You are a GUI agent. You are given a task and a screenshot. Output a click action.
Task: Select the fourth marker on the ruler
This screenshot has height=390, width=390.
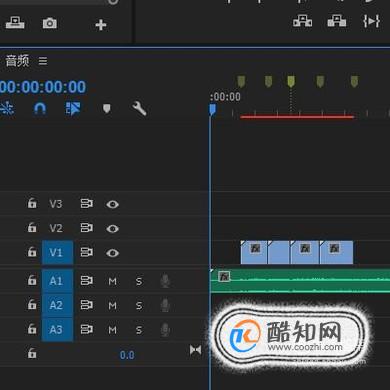point(320,81)
